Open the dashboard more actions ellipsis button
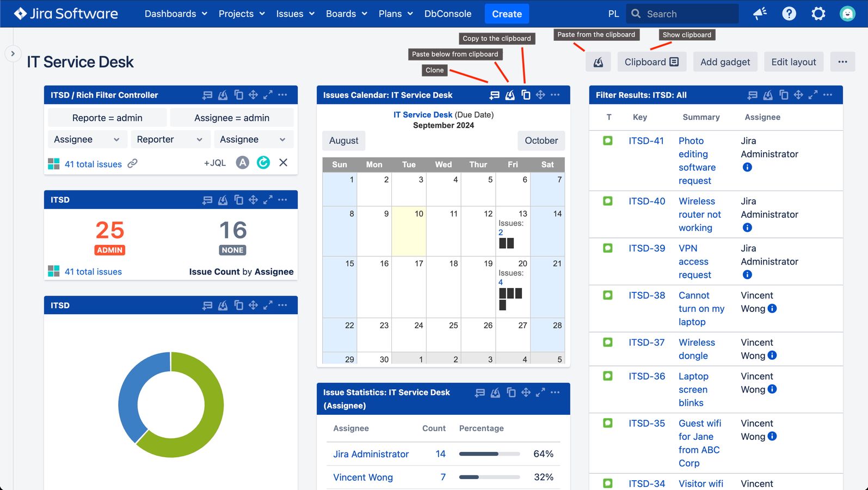The image size is (868, 490). 842,62
